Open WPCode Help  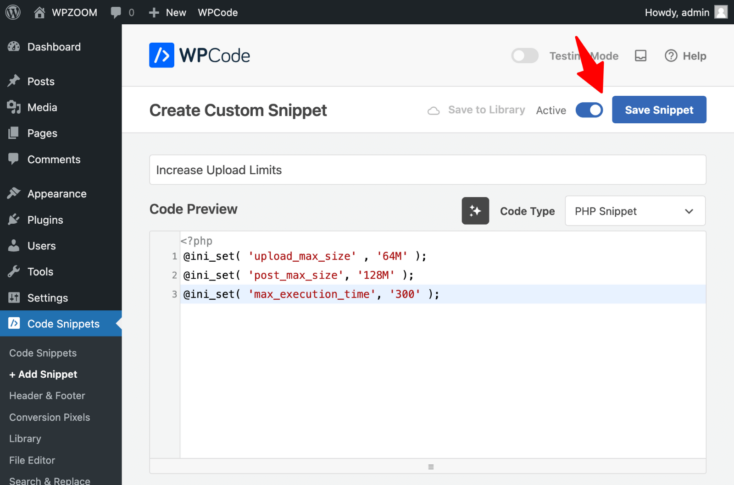tap(685, 56)
